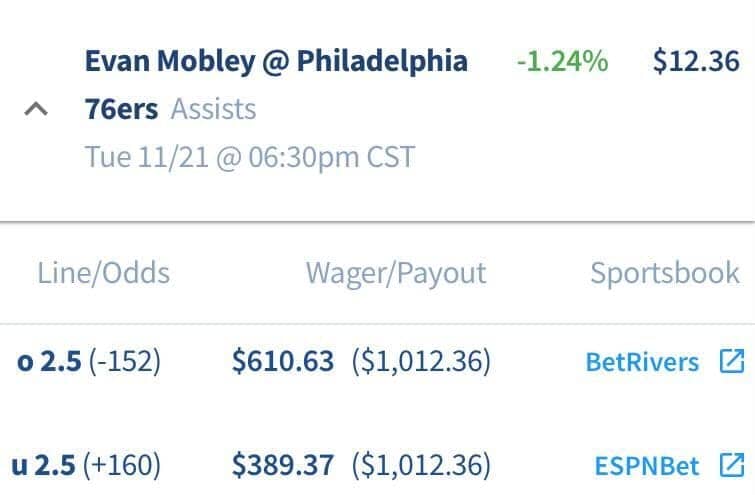
Task: Click the -1.24% arbitrage percentage
Action: coord(562,62)
